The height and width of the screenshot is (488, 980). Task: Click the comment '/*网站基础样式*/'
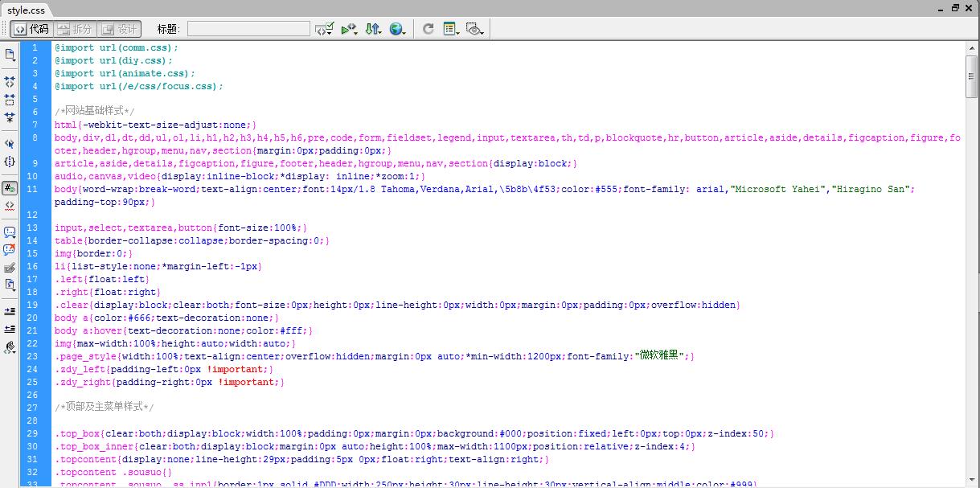point(95,112)
